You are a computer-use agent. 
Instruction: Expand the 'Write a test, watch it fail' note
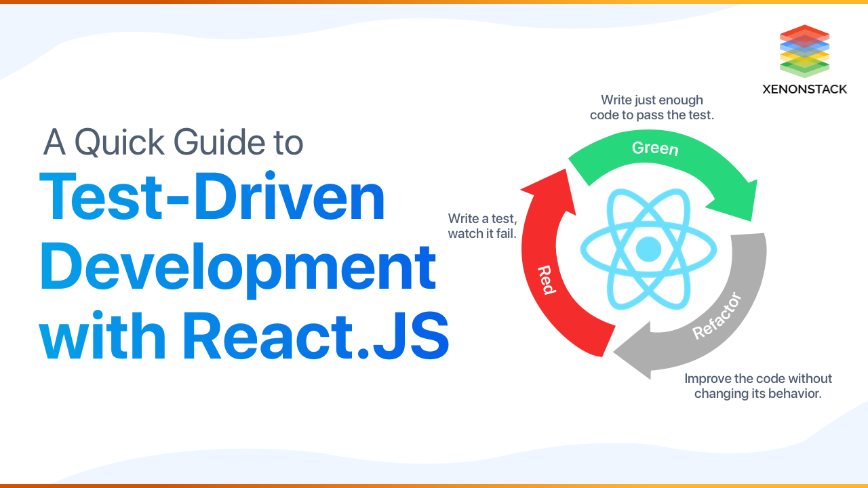[482, 225]
